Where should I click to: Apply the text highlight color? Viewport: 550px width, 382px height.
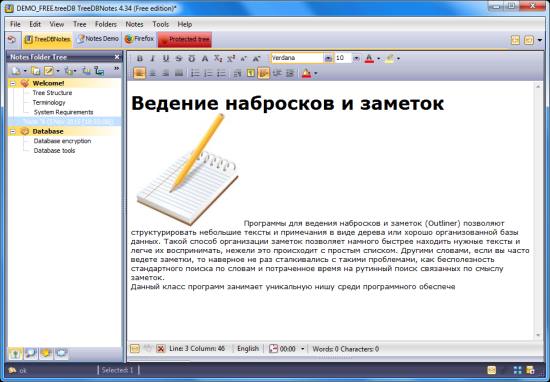coord(389,59)
